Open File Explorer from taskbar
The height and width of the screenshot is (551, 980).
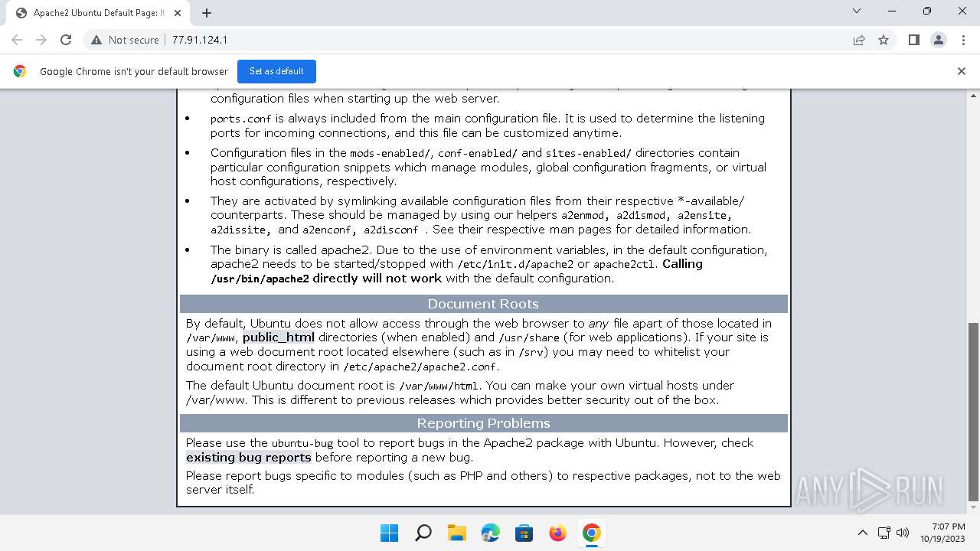(456, 533)
